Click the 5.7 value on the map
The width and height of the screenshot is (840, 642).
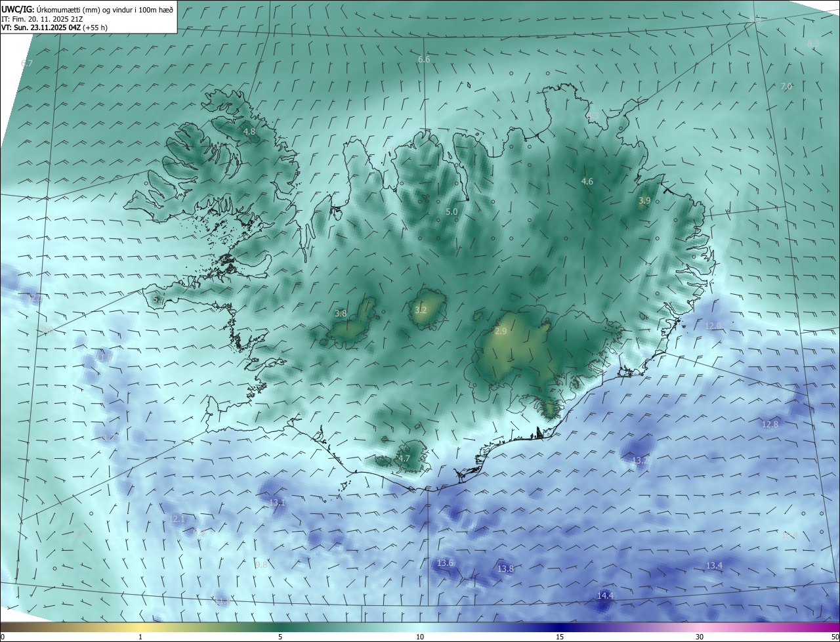158,299
